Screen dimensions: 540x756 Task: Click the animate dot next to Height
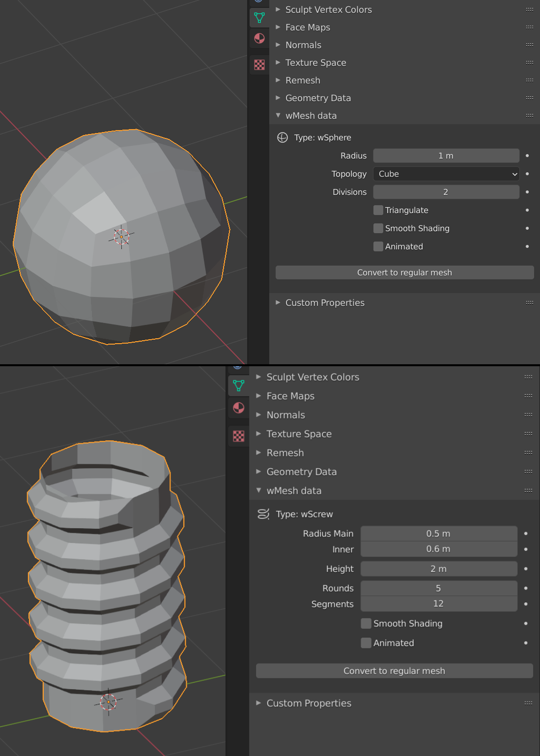coord(526,568)
